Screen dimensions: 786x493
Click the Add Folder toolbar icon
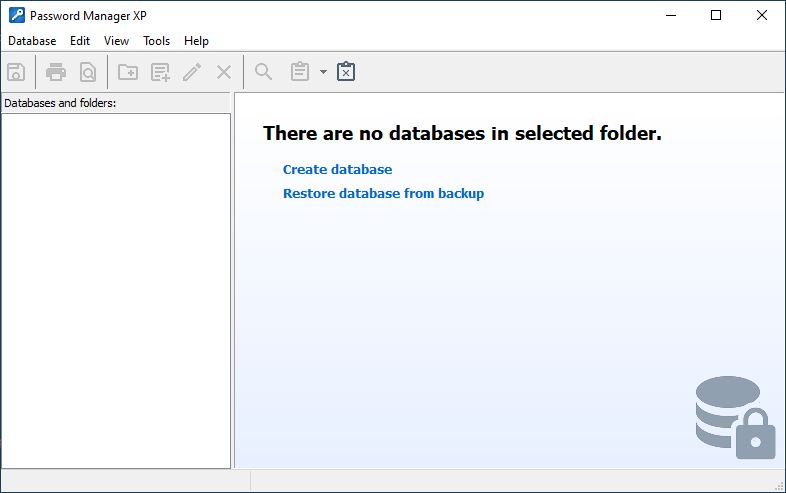[128, 72]
